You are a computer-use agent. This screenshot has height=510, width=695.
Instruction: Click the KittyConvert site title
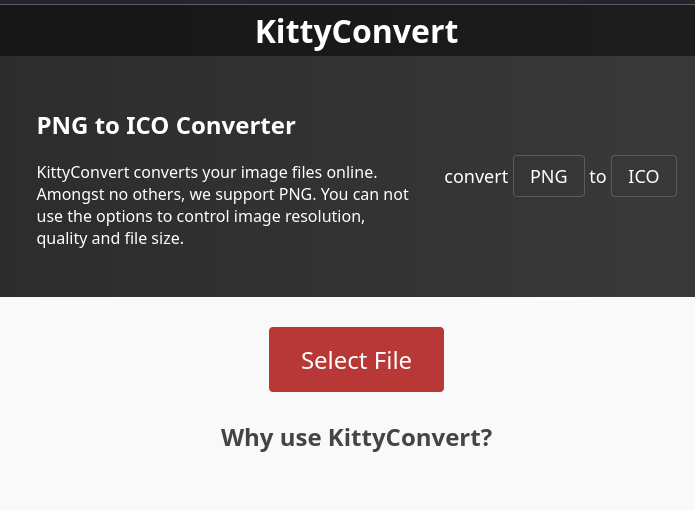pyautogui.click(x=356, y=32)
